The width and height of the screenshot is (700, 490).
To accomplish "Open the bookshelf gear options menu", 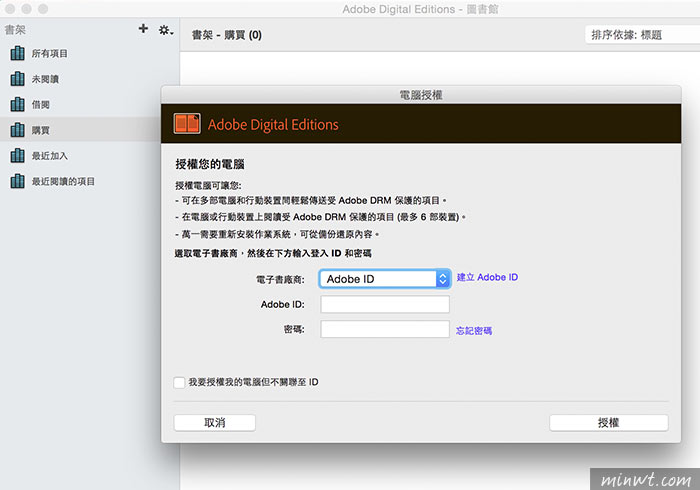I will (x=166, y=30).
